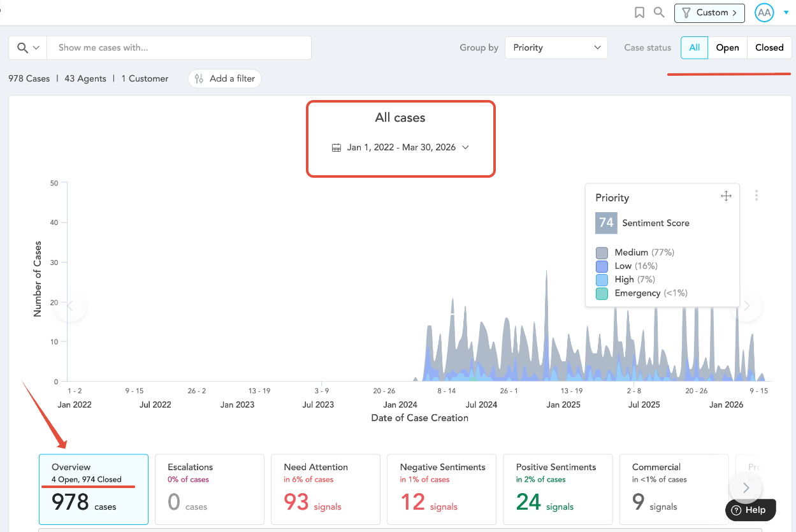Select the Open case status

tap(727, 48)
